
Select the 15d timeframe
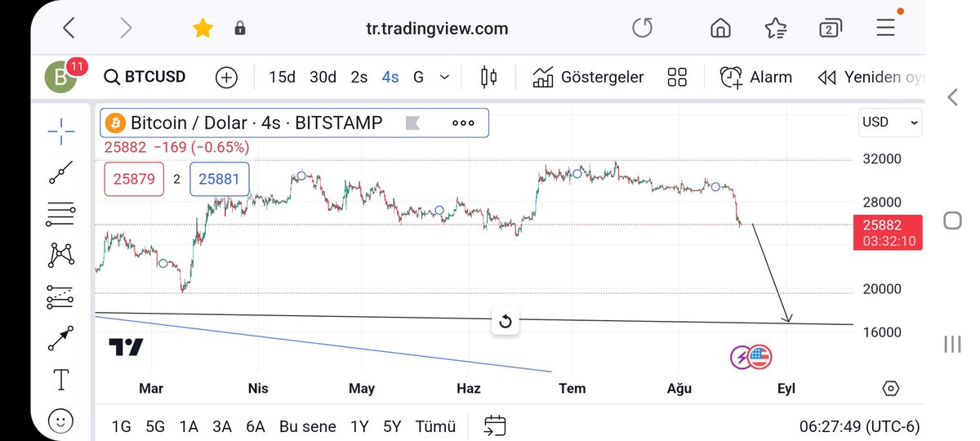(x=282, y=77)
